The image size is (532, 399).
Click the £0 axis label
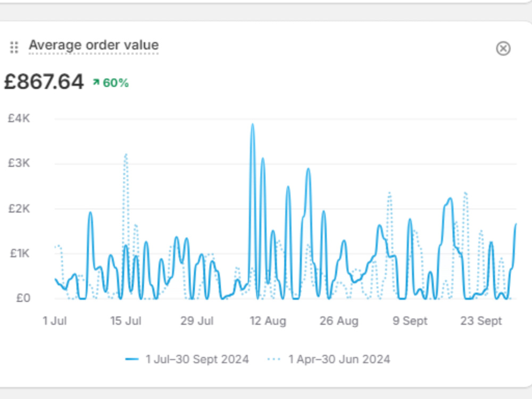pyautogui.click(x=23, y=298)
